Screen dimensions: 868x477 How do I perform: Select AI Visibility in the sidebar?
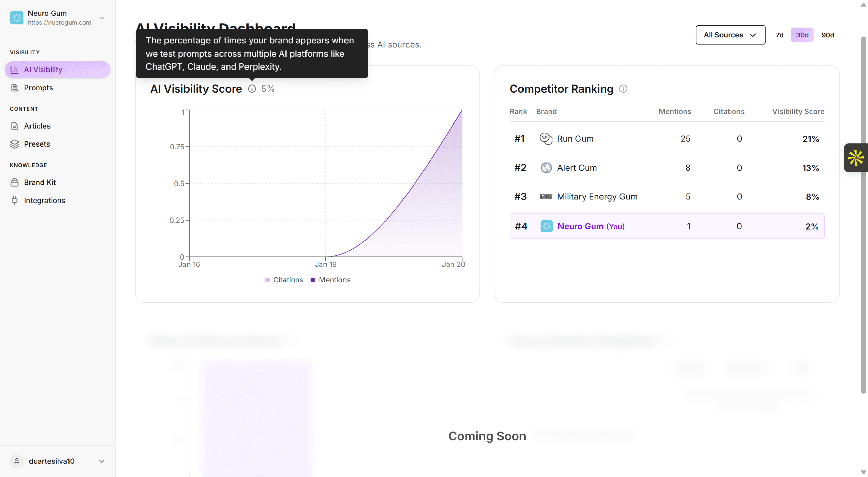coord(43,69)
